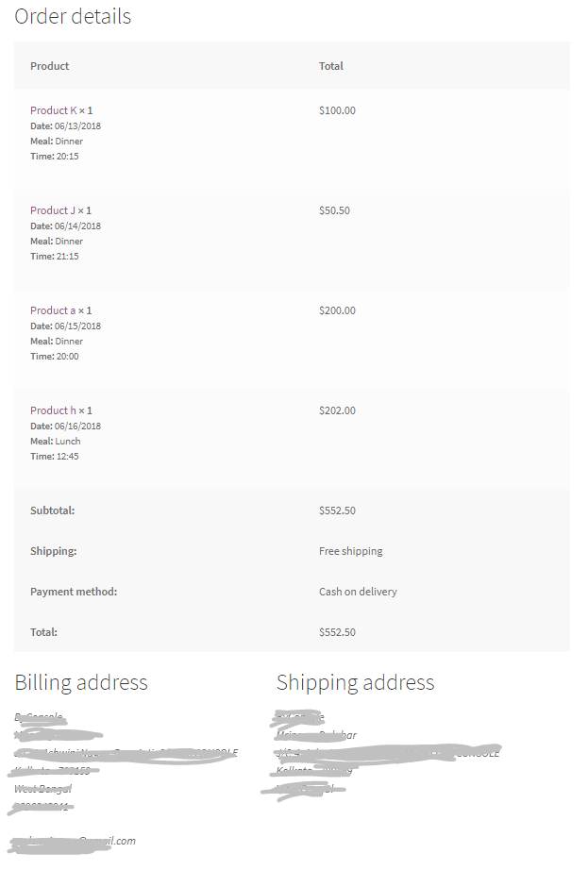This screenshot has height=870, width=588.
Task: Click the $202.00 price for Product h
Action: (x=337, y=410)
